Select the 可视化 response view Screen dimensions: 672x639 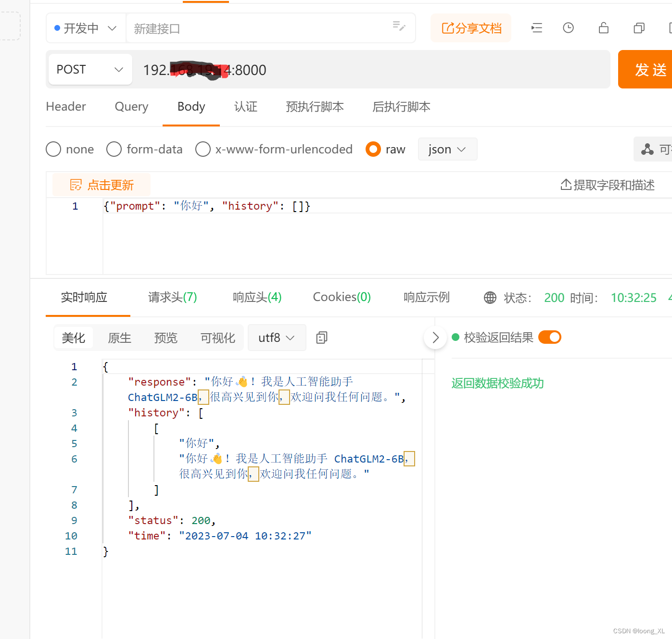(218, 338)
